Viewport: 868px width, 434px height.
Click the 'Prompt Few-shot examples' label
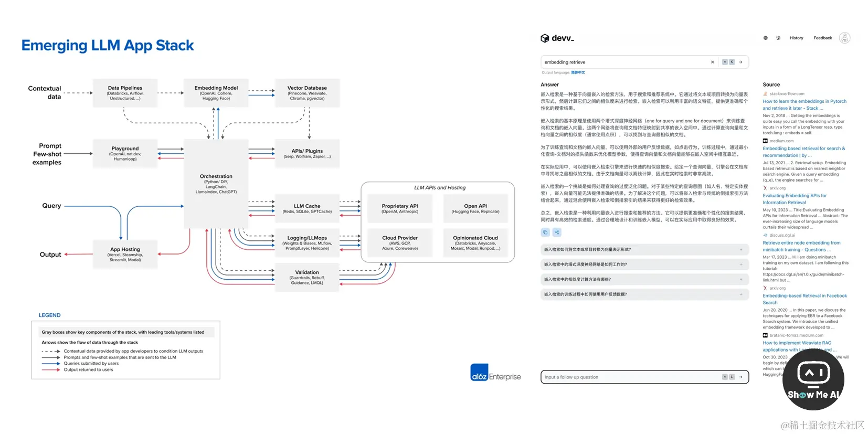point(47,154)
